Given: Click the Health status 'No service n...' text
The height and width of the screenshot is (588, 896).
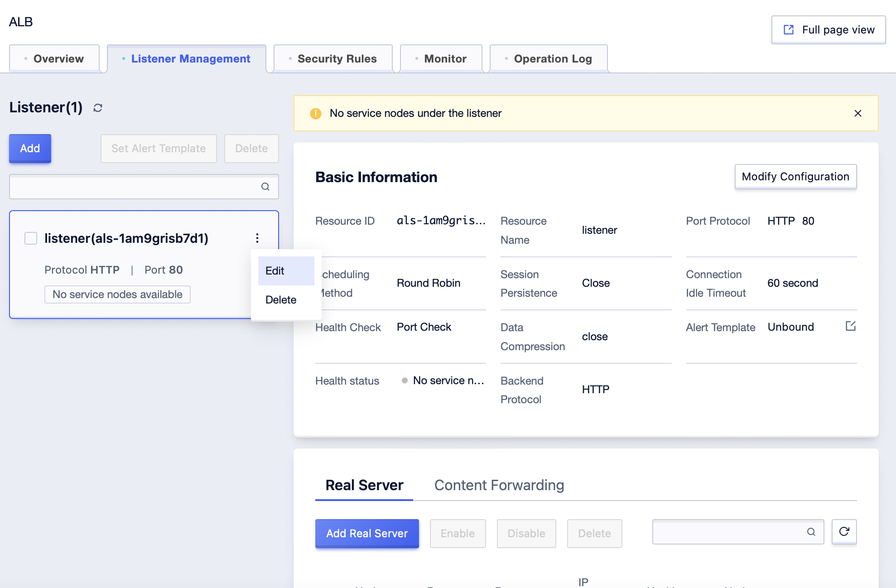Looking at the screenshot, I should click(x=448, y=381).
